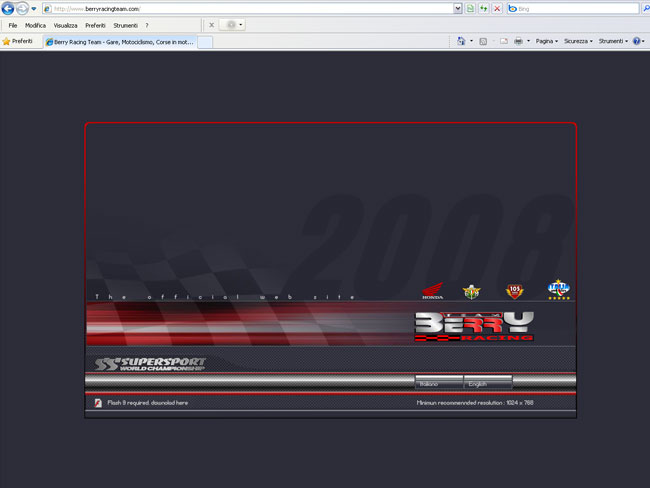Click the Compatibility View icon
650x488 pixels.
(x=470, y=9)
